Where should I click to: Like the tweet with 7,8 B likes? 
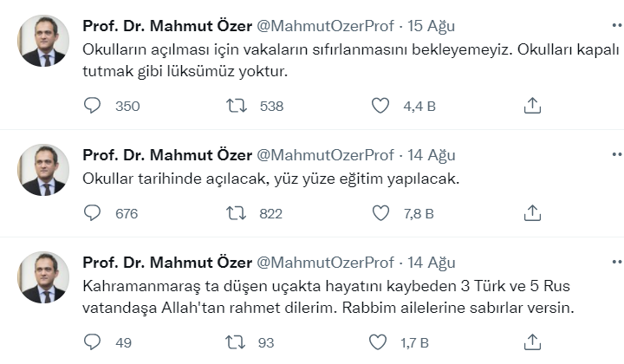(x=380, y=213)
